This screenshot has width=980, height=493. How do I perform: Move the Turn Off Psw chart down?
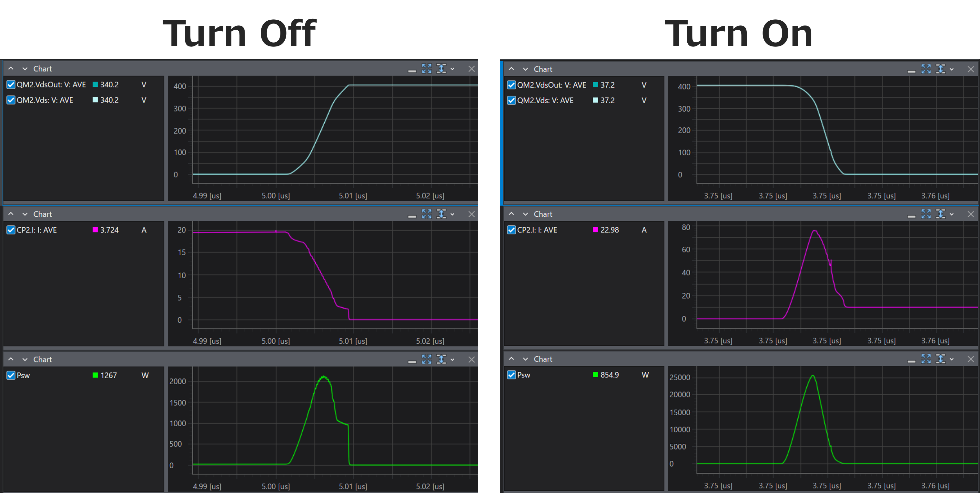click(x=25, y=359)
